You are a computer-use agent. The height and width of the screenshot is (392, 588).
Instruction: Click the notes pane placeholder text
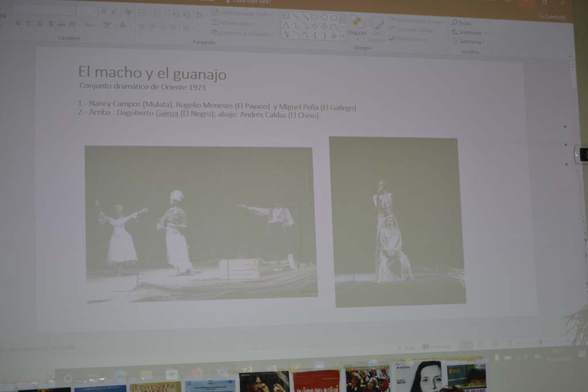[x=37, y=347]
